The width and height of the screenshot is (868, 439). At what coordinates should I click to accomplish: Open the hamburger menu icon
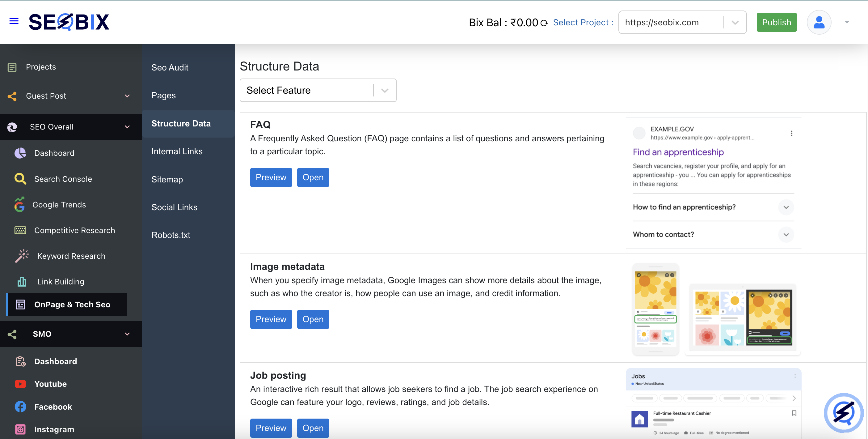click(14, 21)
